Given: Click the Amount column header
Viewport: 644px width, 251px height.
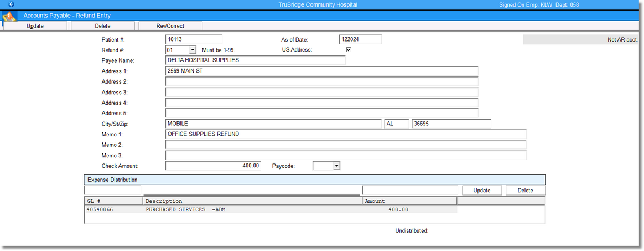Looking at the screenshot, I should pos(409,201).
